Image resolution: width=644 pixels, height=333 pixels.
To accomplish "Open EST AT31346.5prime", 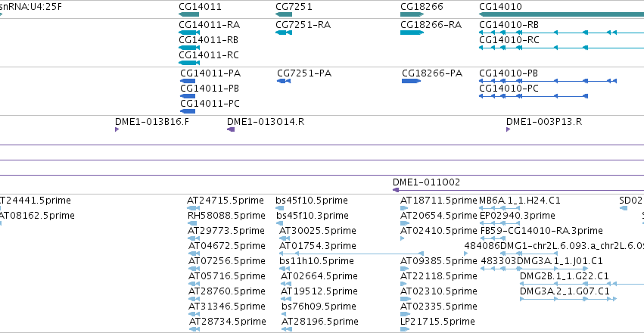I will tap(227, 307).
